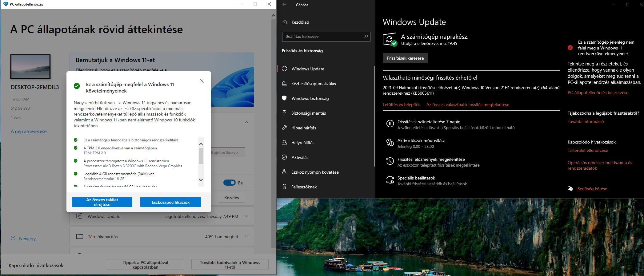Viewport: 644px width, 276px height.
Task: Expand the Windows Update row in PC Health Check
Action: 246,216
